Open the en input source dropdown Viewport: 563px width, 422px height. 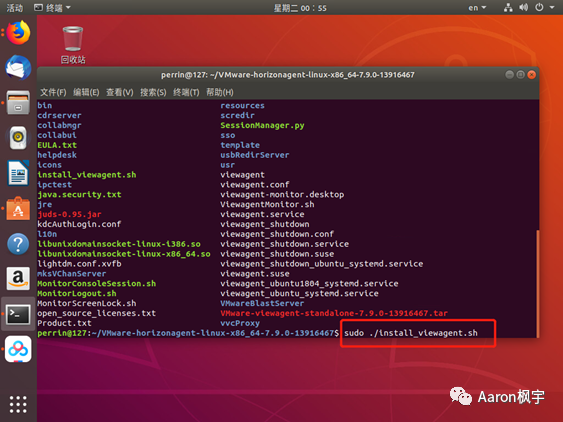click(477, 8)
